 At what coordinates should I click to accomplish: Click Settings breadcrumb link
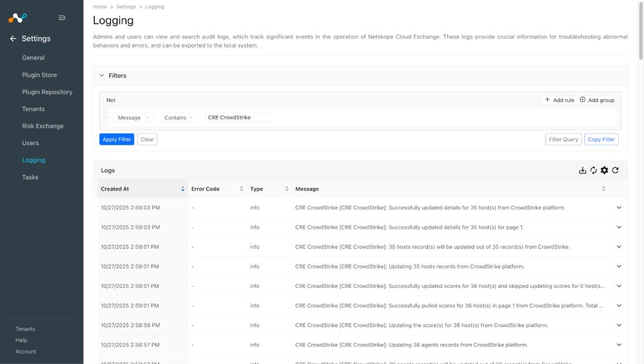click(126, 6)
